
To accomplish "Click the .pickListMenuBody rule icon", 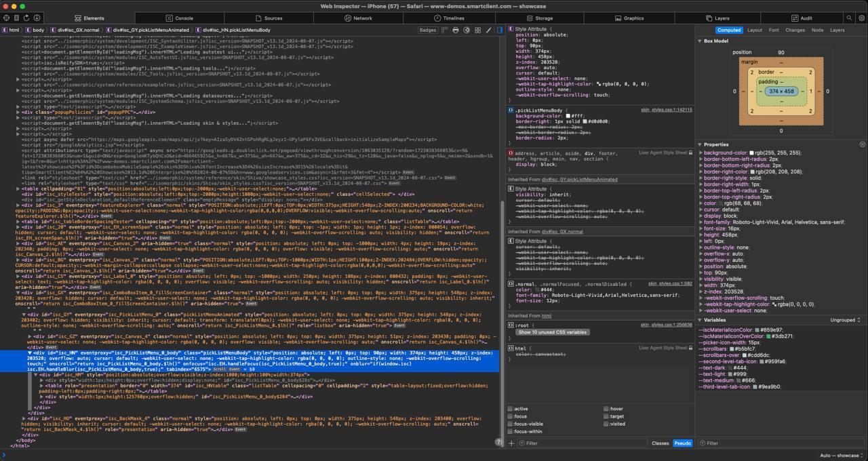I will (511, 110).
